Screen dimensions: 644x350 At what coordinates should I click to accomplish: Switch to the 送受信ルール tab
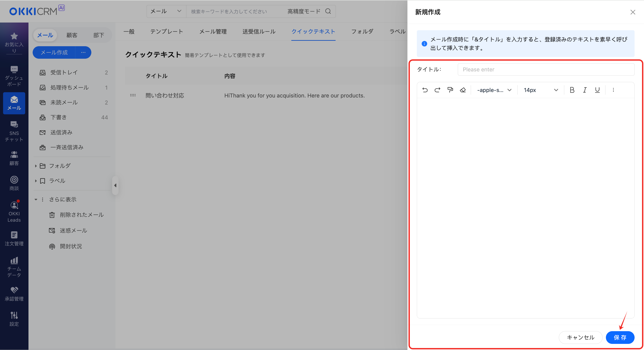(259, 32)
